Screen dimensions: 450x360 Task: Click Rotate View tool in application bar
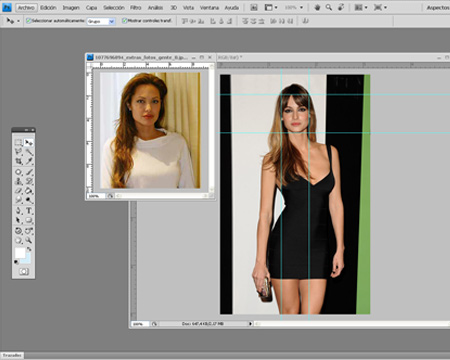click(341, 7)
